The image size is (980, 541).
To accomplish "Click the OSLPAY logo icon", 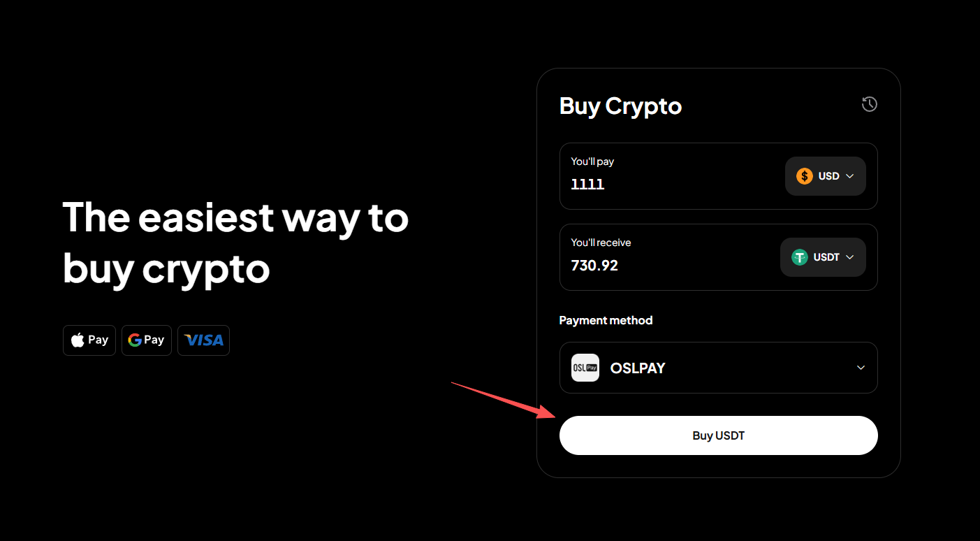I will click(x=585, y=368).
